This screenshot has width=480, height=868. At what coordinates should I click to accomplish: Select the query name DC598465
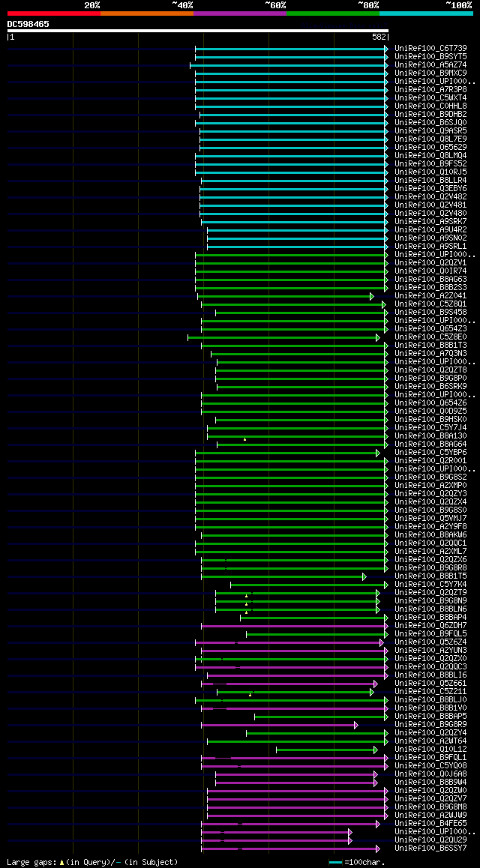[x=28, y=24]
